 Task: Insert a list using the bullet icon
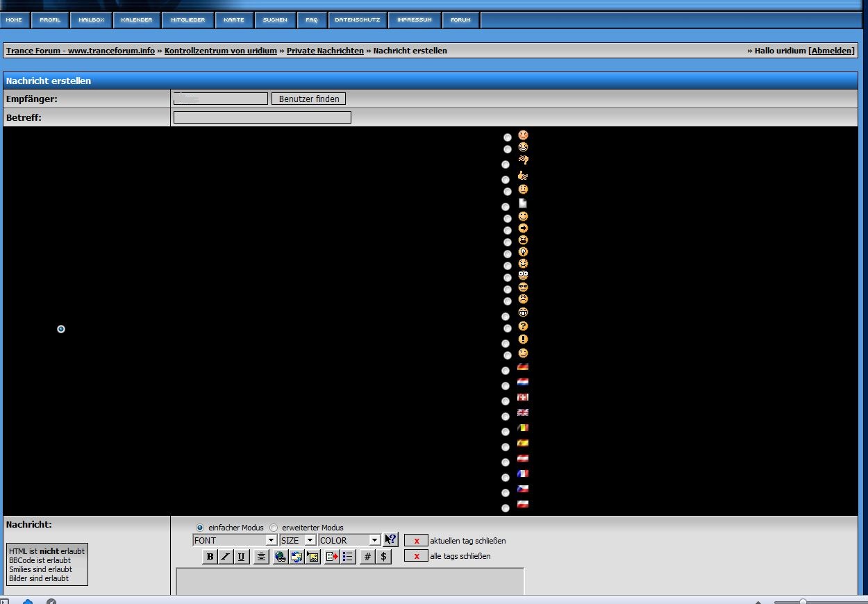tap(348, 557)
